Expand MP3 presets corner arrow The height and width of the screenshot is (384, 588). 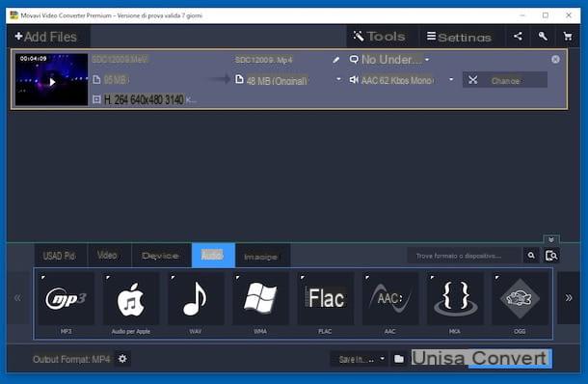43,278
